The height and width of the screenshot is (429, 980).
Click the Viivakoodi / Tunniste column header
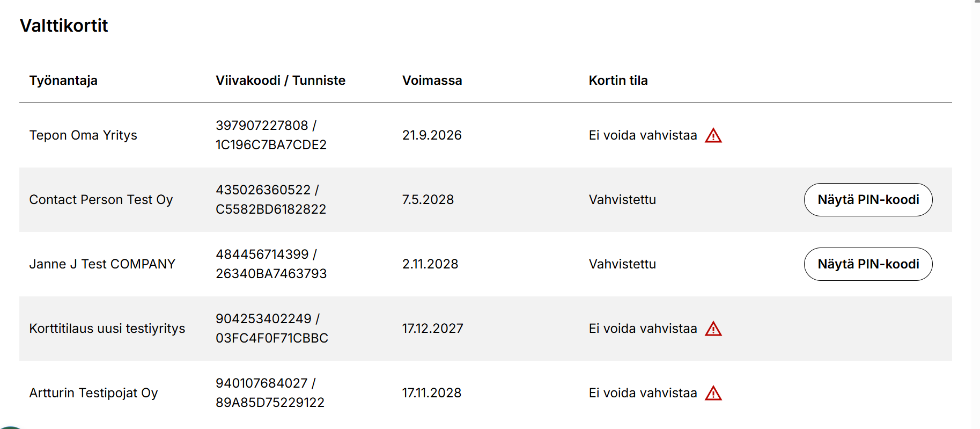pos(280,81)
